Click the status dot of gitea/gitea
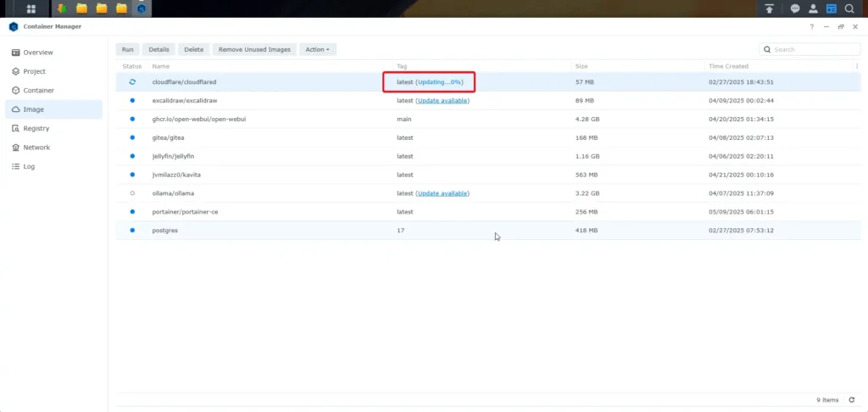The height and width of the screenshot is (412, 868). [131, 137]
